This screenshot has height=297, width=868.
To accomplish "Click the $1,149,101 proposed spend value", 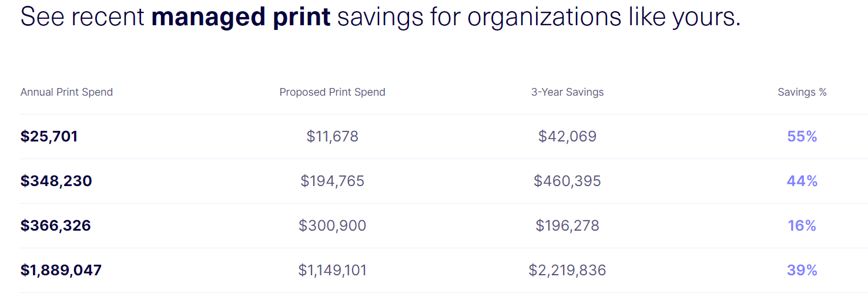I will point(333,271).
